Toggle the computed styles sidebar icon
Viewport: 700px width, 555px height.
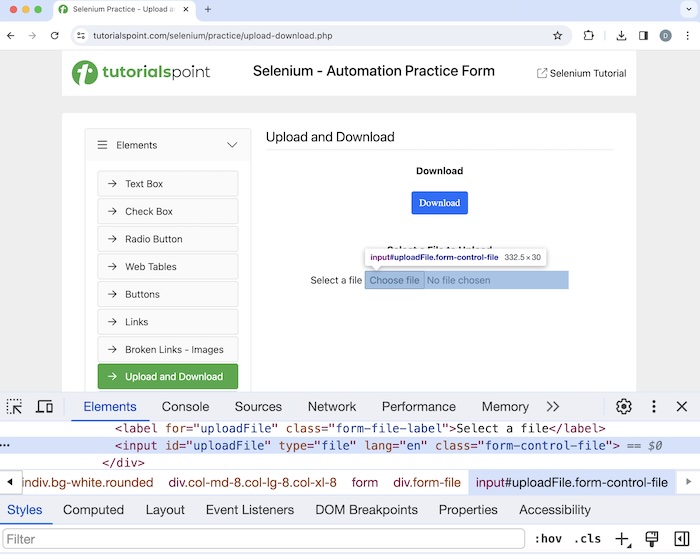pyautogui.click(x=681, y=539)
